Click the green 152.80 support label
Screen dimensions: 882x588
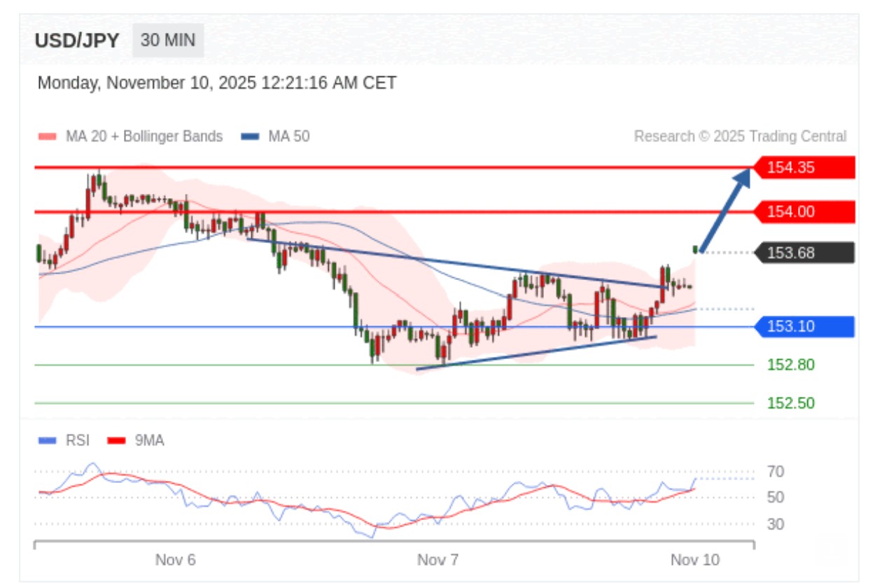(x=791, y=365)
